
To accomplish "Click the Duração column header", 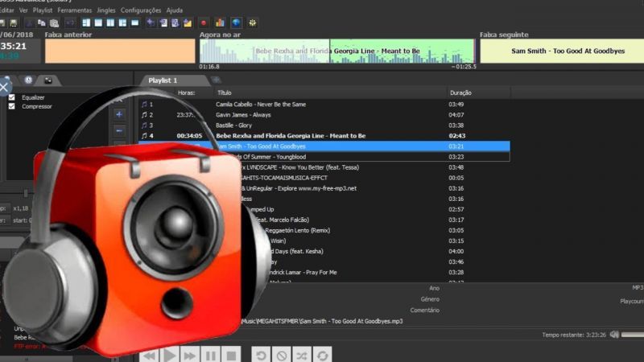I will pos(460,93).
